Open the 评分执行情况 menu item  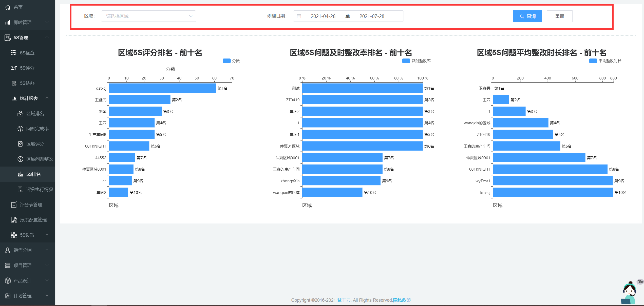(x=39, y=189)
